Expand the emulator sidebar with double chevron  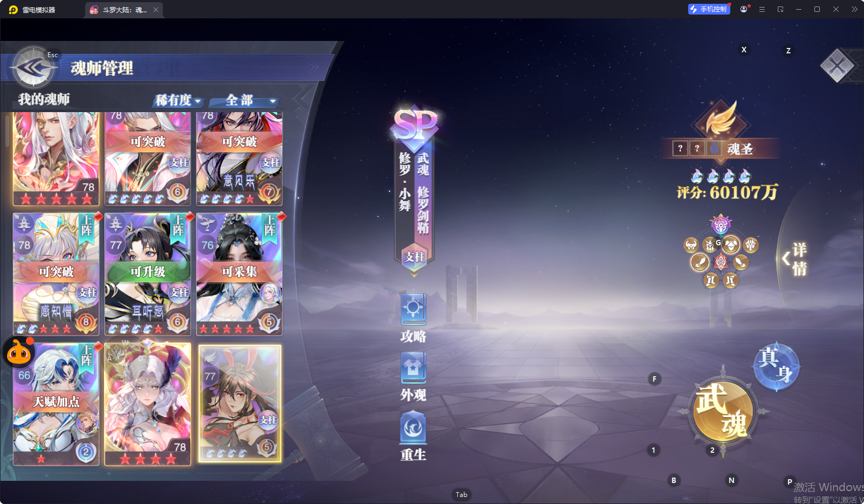tap(854, 9)
